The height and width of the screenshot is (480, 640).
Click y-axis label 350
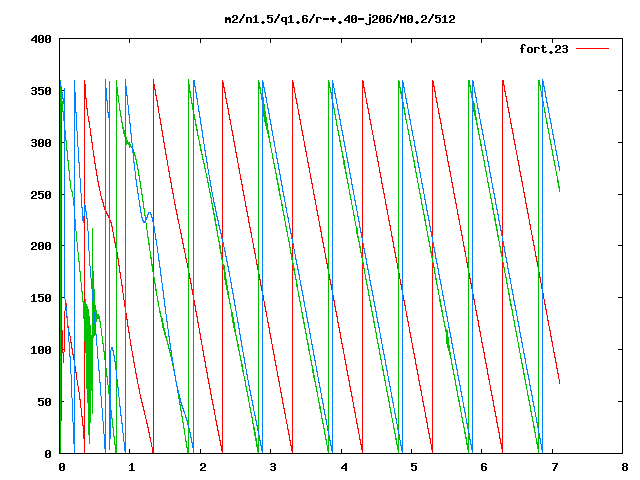tap(41, 91)
